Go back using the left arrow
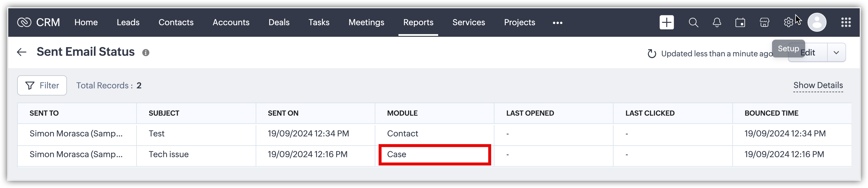Screen dimensions: 868x188 coord(22,52)
